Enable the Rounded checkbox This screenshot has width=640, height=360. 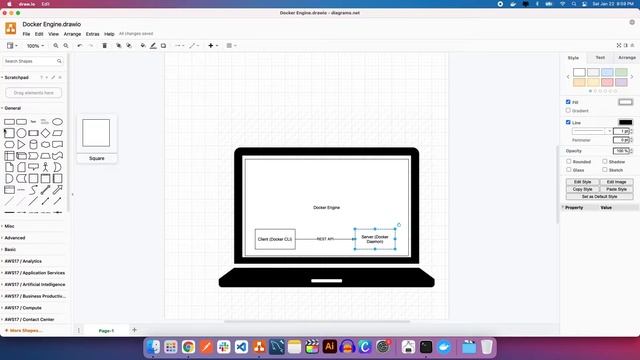click(569, 161)
